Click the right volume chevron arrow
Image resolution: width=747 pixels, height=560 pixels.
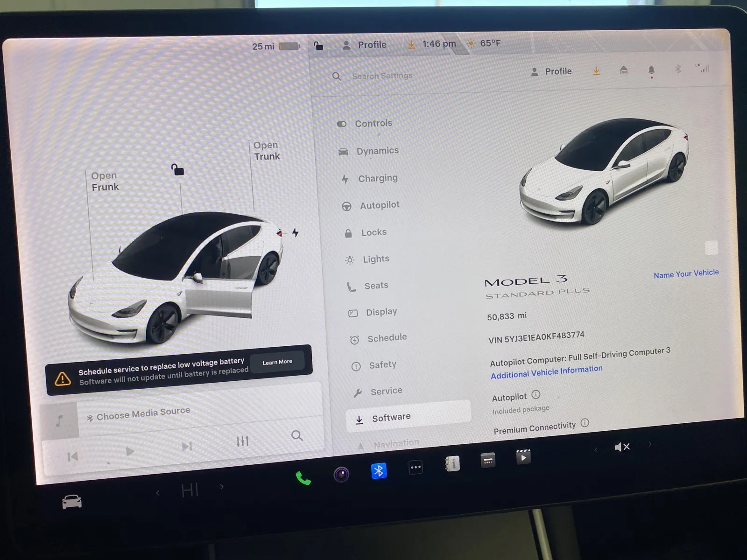(649, 446)
